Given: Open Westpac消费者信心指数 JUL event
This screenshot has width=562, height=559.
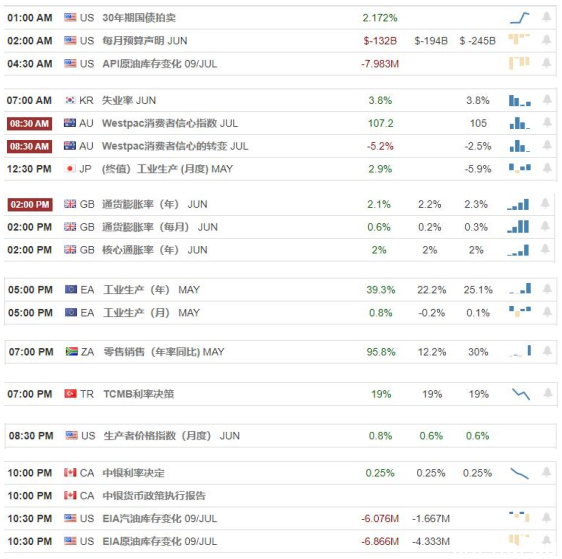Looking at the screenshot, I should coord(170,123).
